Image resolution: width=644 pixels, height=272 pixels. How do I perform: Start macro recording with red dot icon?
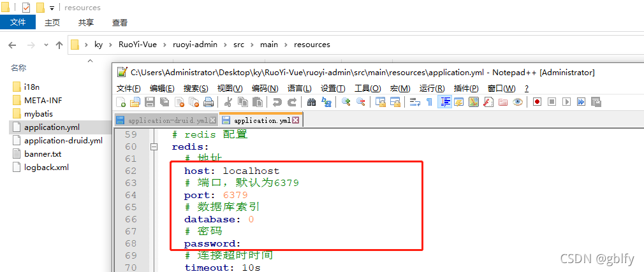pos(538,102)
